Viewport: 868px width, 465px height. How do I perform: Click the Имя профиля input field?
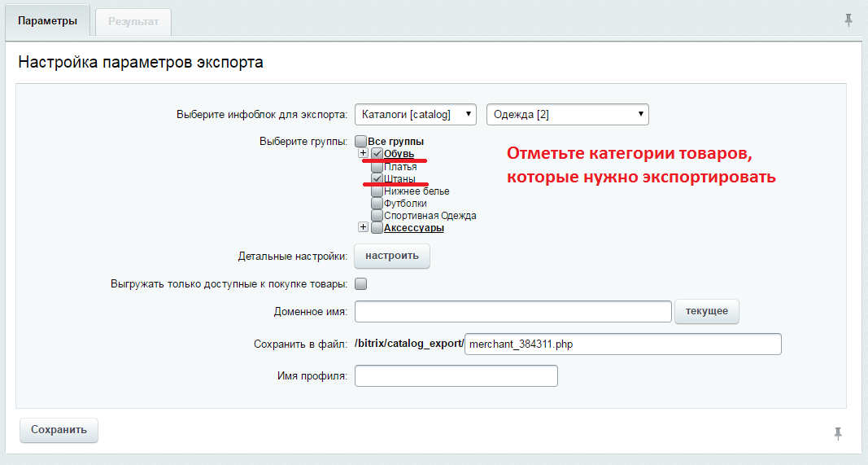tap(456, 375)
